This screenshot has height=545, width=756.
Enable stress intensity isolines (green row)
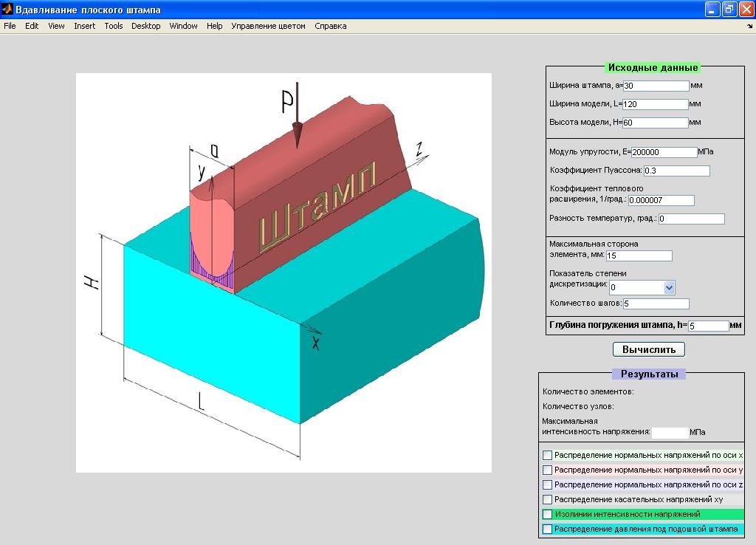click(x=547, y=514)
